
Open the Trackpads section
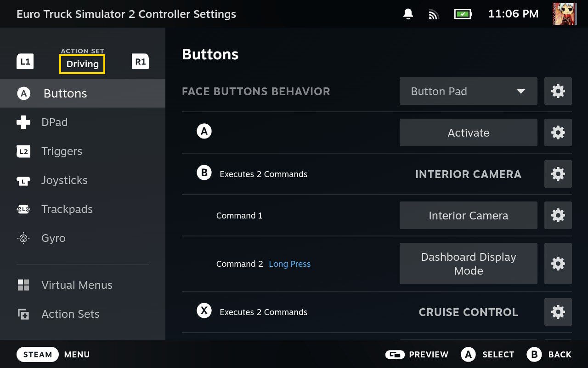click(67, 209)
